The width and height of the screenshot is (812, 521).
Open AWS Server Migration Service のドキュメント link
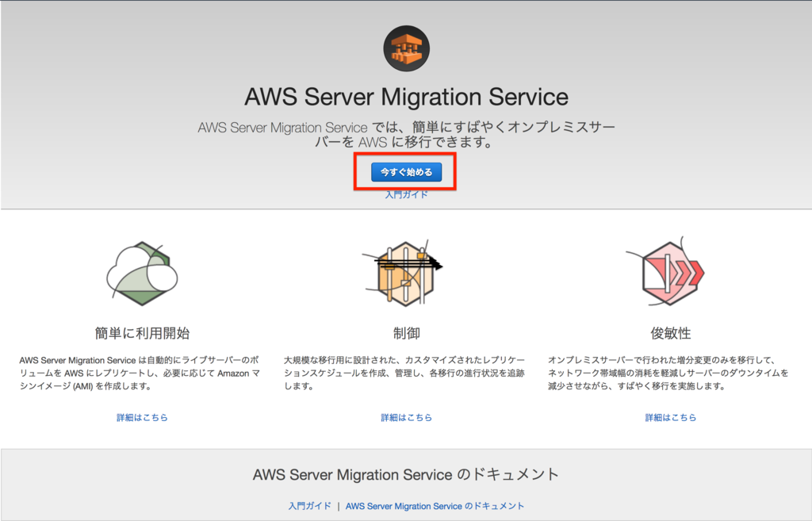coord(435,506)
